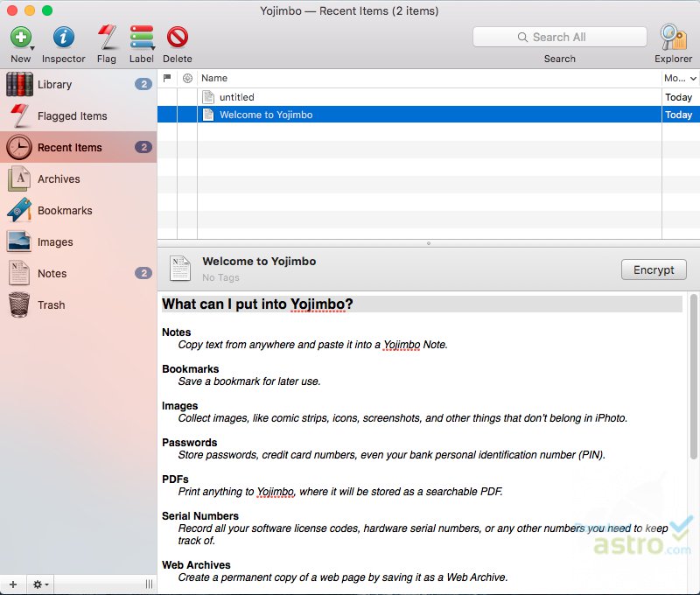Open the Label dropdown arrow

(x=153, y=47)
